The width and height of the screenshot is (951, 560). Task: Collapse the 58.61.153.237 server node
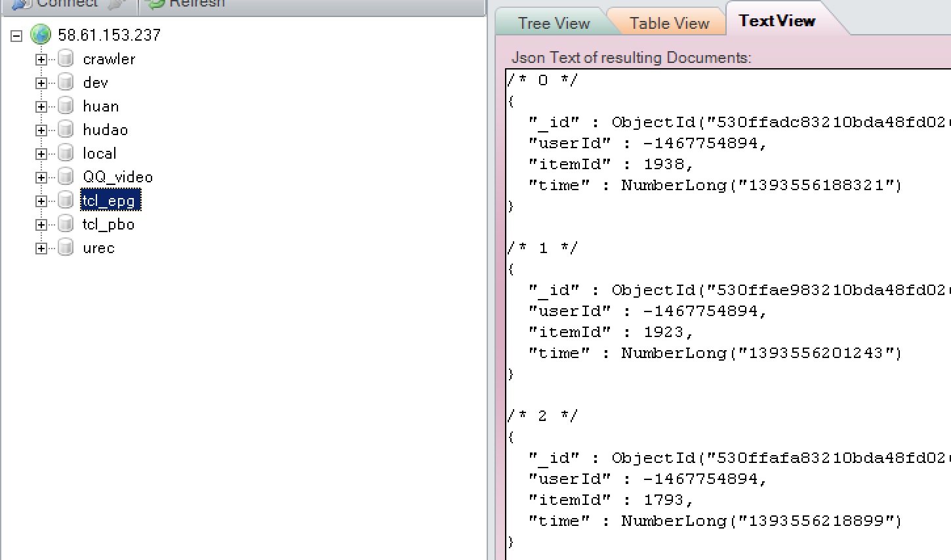coord(16,35)
